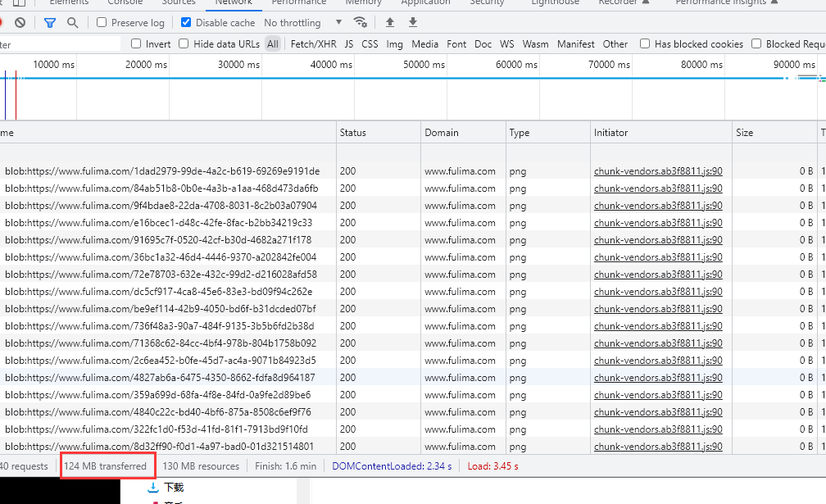Open chunk-vendors initiator link for blob 2c6ea452
826x504 pixels.
coord(658,361)
